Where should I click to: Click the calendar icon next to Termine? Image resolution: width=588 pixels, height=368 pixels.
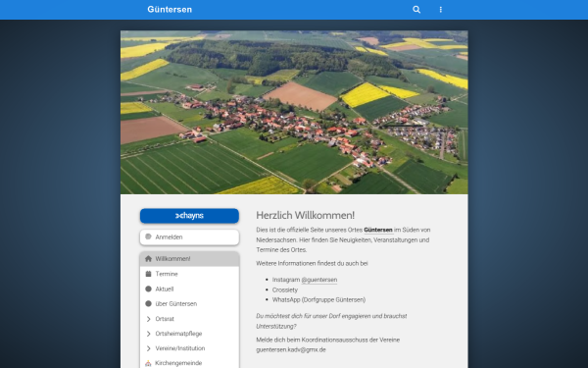point(148,274)
